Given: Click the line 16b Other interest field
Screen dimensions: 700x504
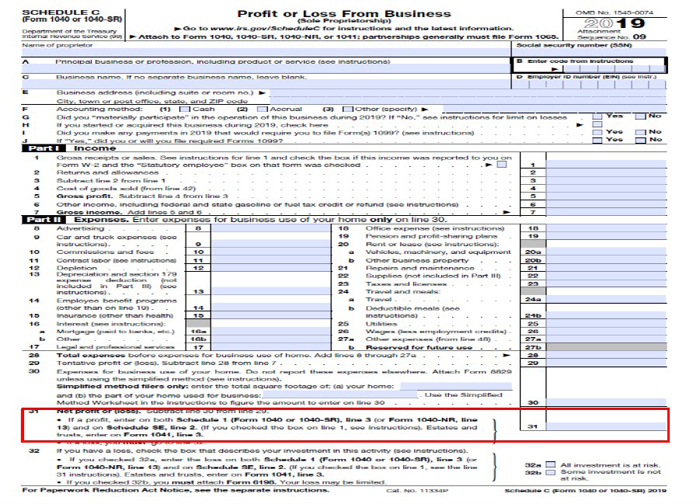Looking at the screenshot, I should click(271, 339).
